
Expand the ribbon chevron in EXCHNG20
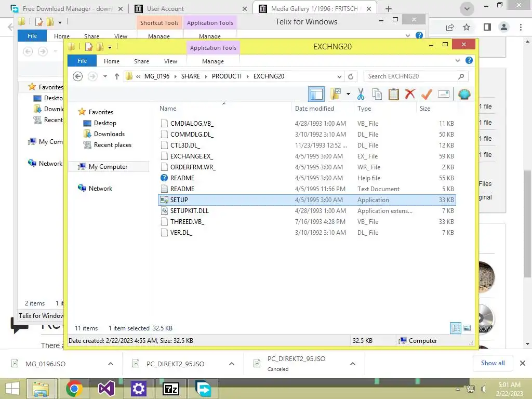[457, 60]
